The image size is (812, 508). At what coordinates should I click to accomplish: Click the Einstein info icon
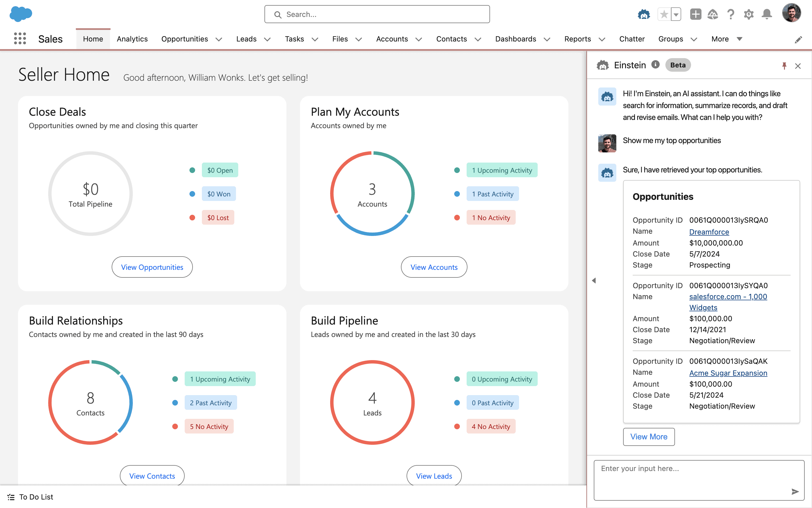click(x=655, y=65)
